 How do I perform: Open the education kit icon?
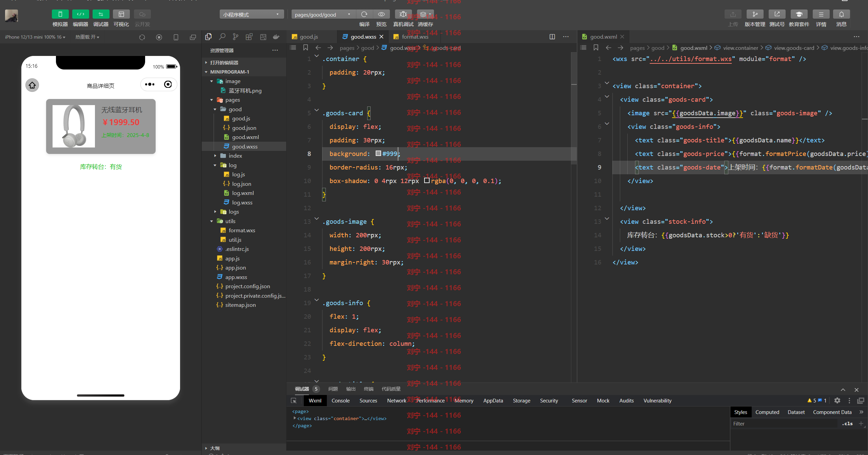[x=799, y=14]
